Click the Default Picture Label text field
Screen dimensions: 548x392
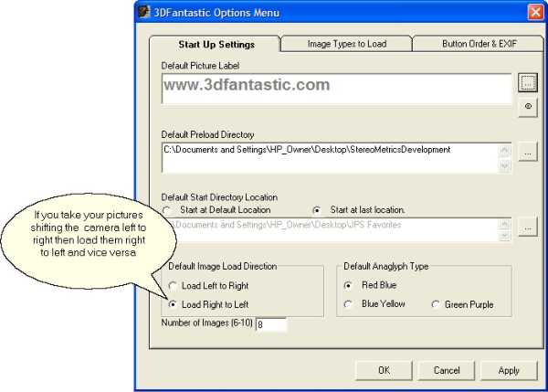(336, 89)
